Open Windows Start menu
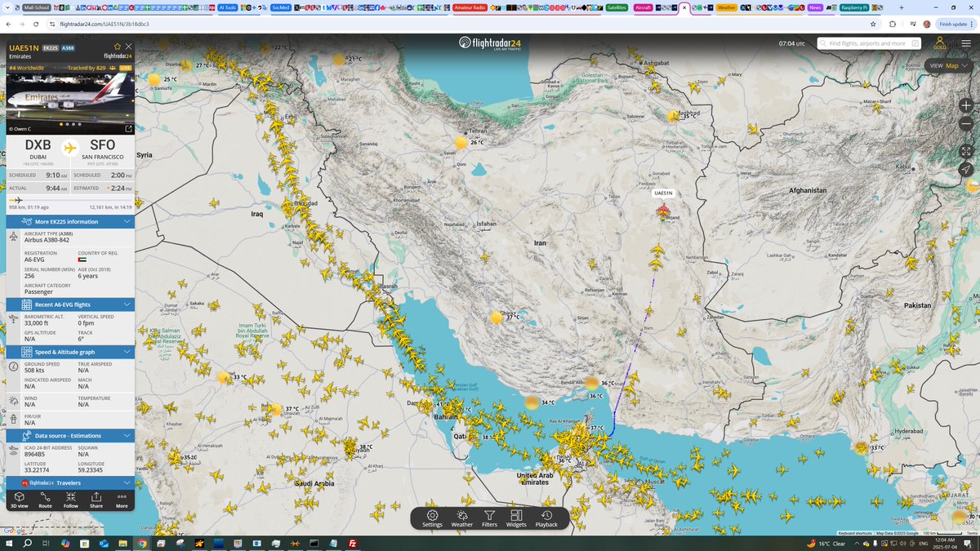 tap(7, 544)
